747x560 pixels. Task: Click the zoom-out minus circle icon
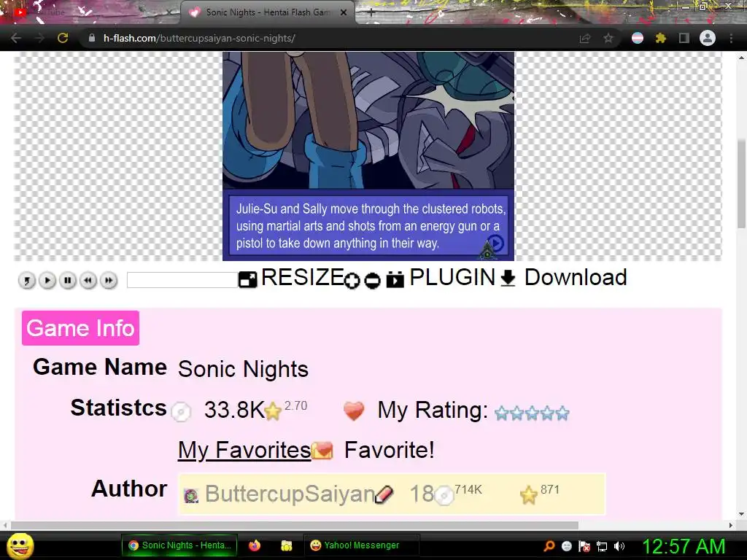(373, 281)
